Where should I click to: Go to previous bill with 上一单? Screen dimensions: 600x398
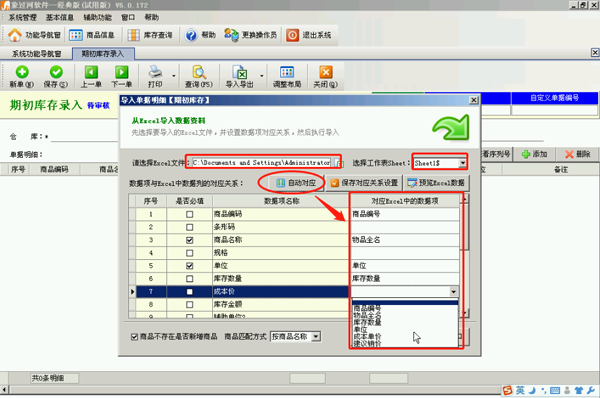click(x=91, y=77)
